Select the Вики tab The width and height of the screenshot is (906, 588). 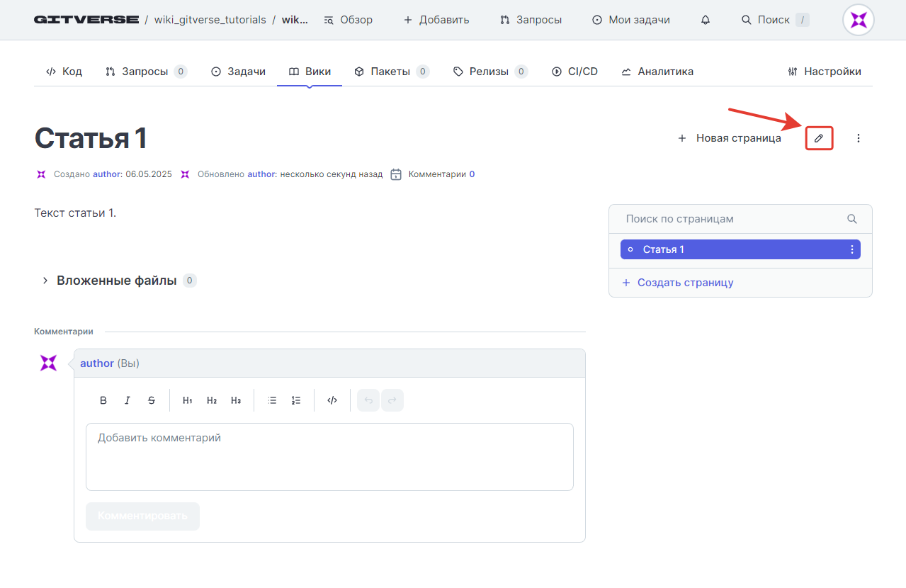(310, 72)
